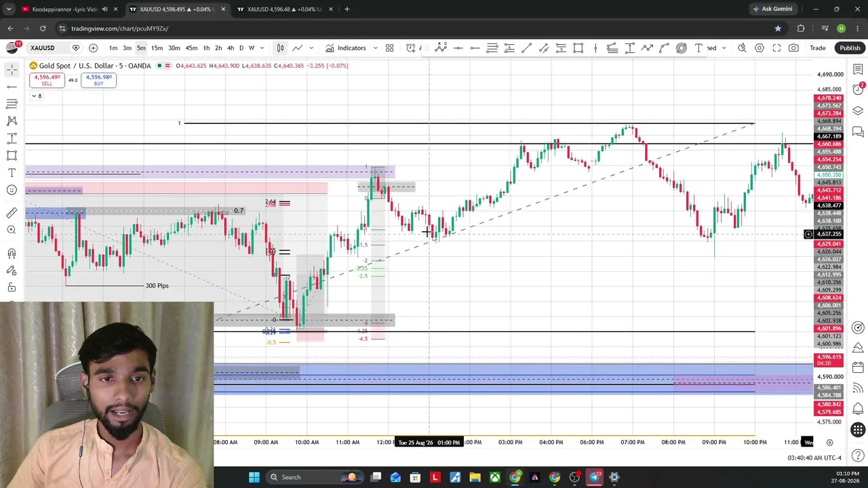The image size is (868, 488).
Task: Open the XAUUSD symbol search
Action: (x=42, y=48)
